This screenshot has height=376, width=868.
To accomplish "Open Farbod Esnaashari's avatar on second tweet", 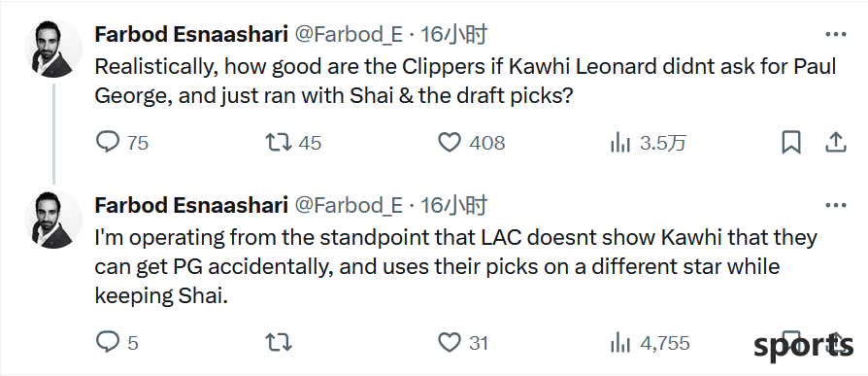I will (53, 220).
